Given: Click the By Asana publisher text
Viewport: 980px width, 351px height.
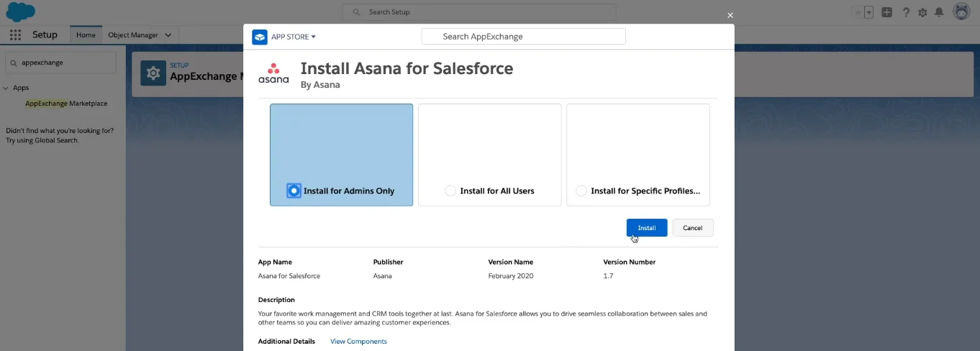Looking at the screenshot, I should [x=320, y=85].
